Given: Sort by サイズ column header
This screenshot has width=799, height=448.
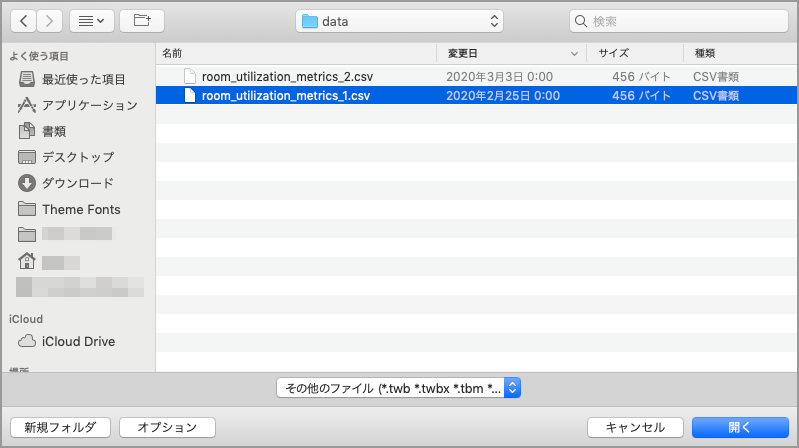Looking at the screenshot, I should [614, 53].
